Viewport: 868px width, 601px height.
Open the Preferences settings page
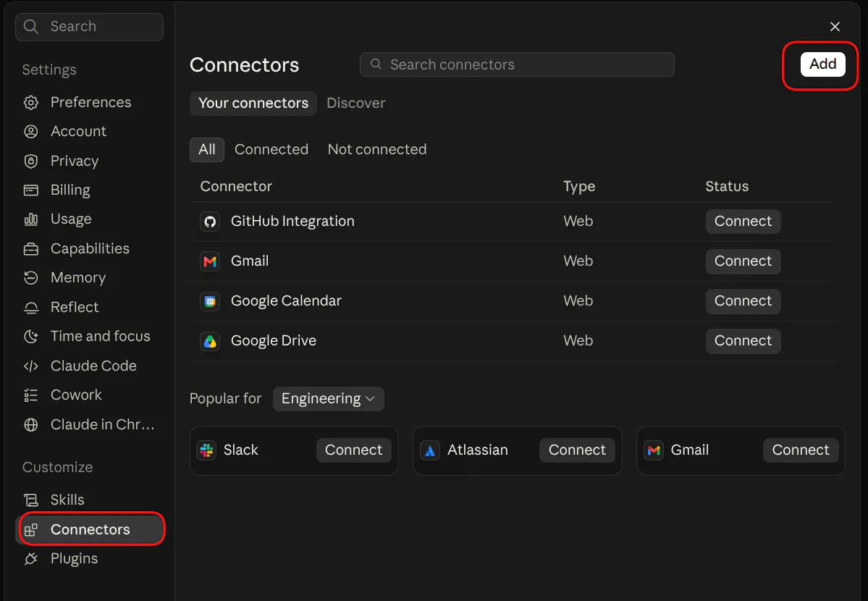(90, 103)
